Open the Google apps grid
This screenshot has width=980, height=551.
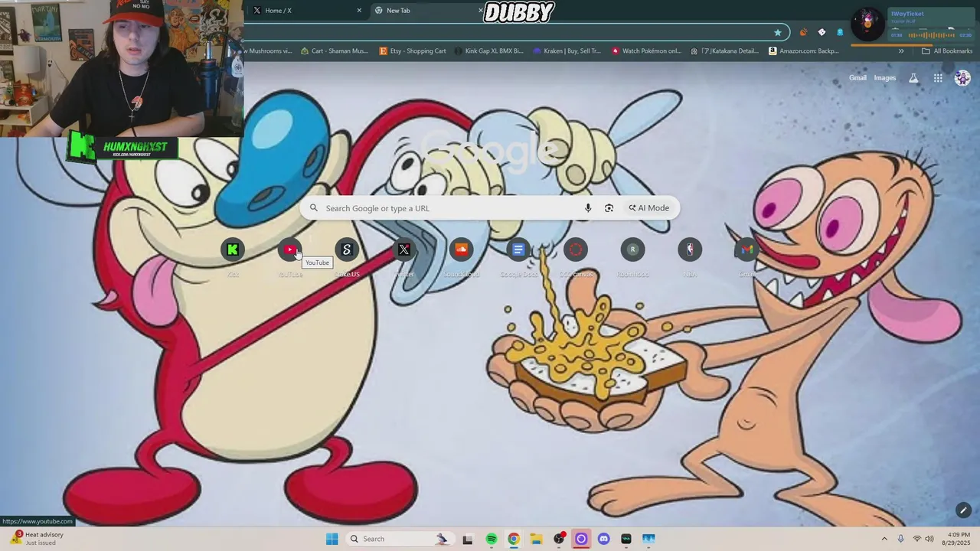point(938,78)
